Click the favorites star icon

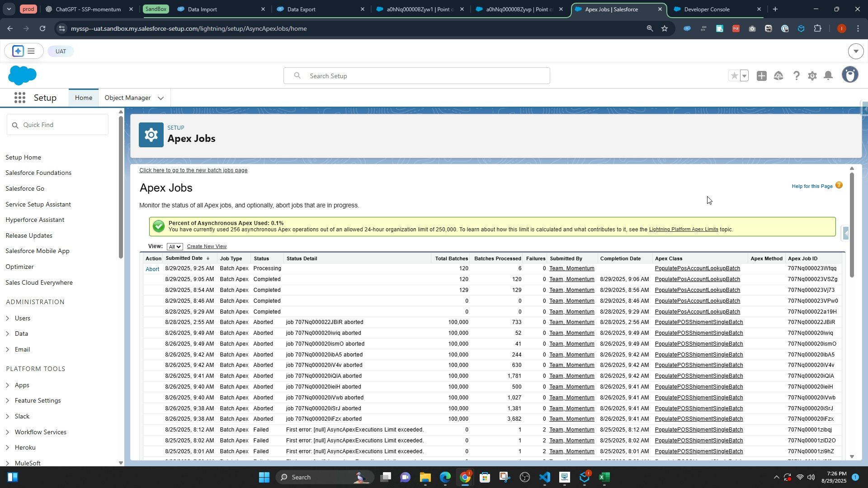(x=734, y=76)
